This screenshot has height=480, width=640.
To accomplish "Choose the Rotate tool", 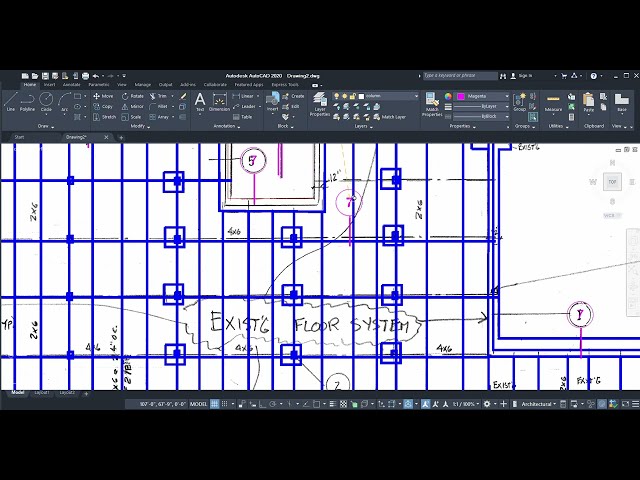I will pyautogui.click(x=133, y=96).
